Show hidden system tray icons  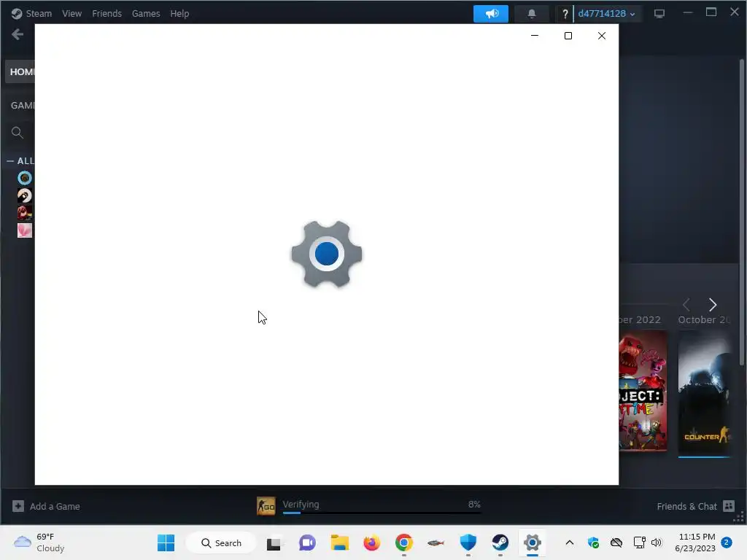coord(569,542)
